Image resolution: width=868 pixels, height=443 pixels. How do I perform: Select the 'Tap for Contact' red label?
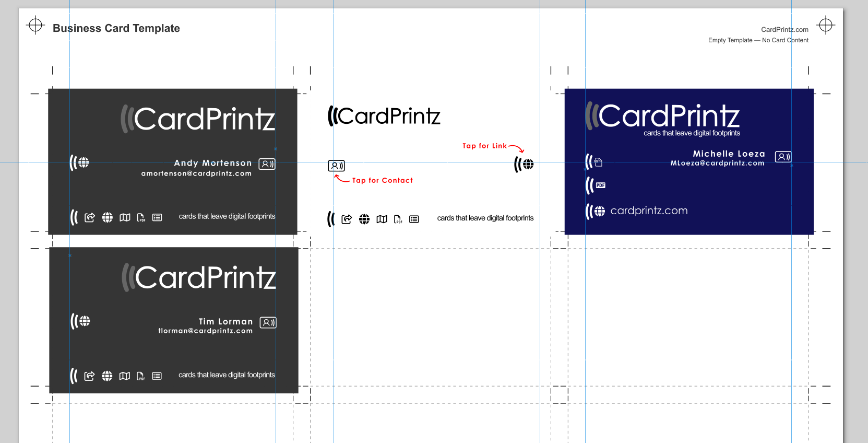tap(383, 180)
